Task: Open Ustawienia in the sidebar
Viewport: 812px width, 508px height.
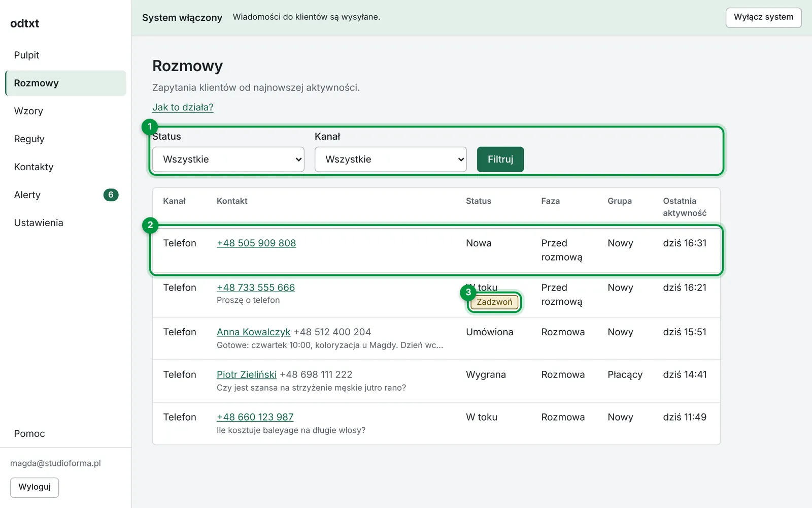Action: [x=65, y=223]
